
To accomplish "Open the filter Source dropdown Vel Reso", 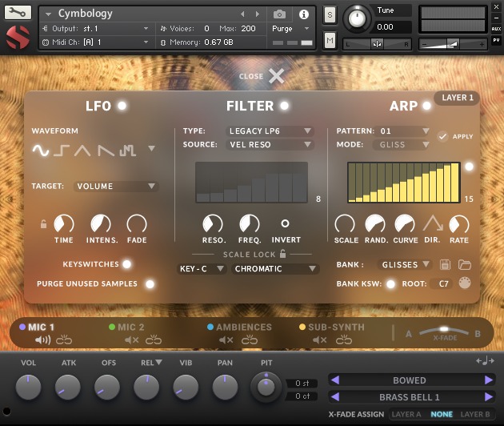I will [x=270, y=144].
